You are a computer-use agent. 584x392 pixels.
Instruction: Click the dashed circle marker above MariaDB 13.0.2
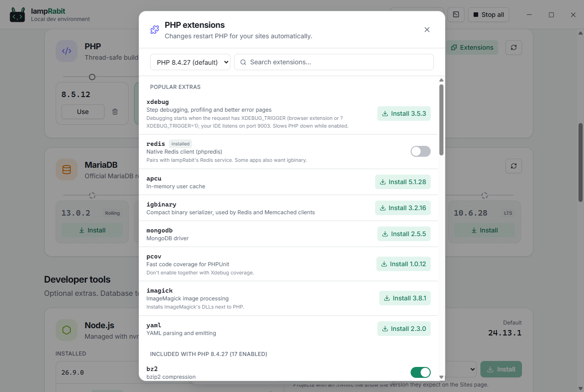click(92, 196)
